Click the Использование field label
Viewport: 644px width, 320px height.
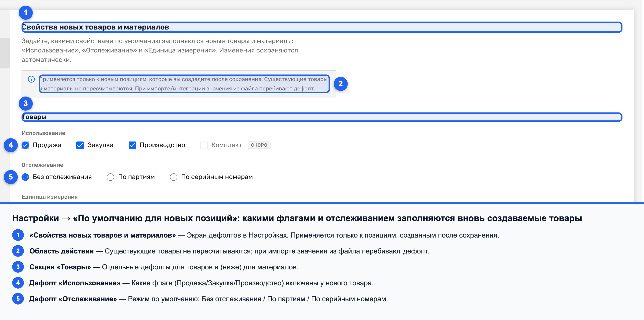coord(43,133)
